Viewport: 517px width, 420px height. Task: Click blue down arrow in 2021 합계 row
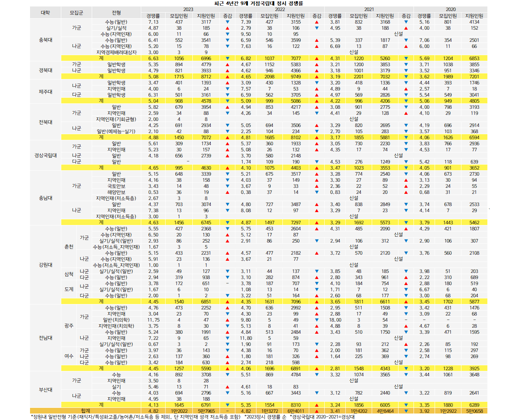coord(406,411)
